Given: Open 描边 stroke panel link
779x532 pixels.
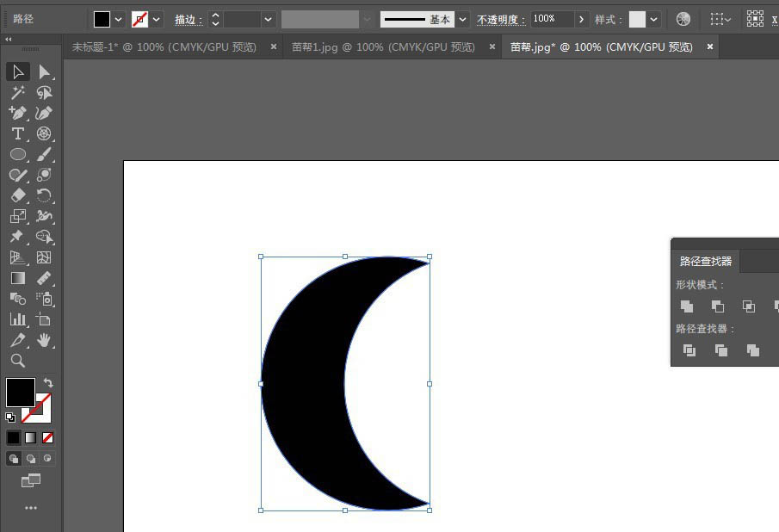Looking at the screenshot, I should pos(189,20).
